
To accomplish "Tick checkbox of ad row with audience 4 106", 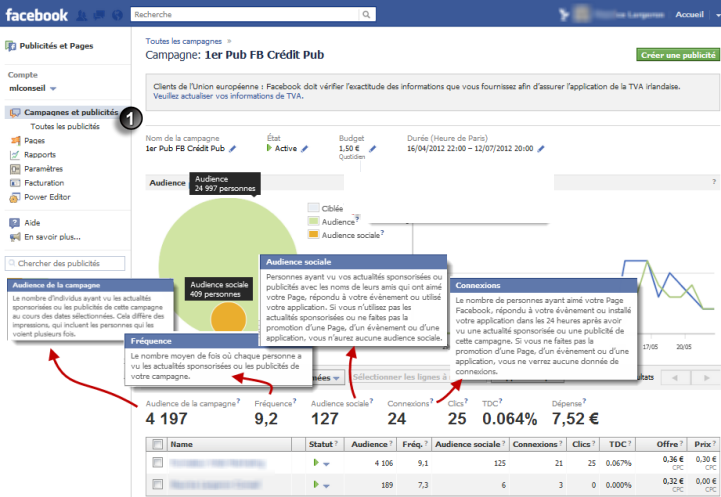I will pyautogui.click(x=157, y=462).
